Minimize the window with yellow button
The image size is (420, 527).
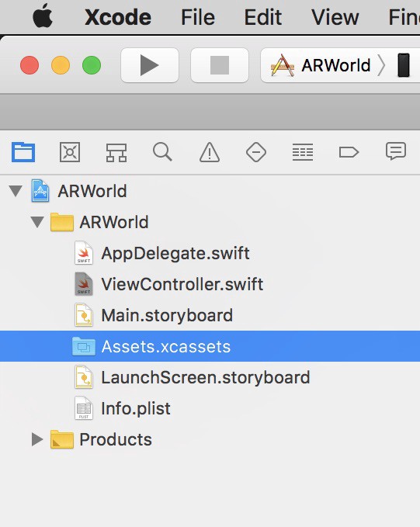(x=61, y=65)
